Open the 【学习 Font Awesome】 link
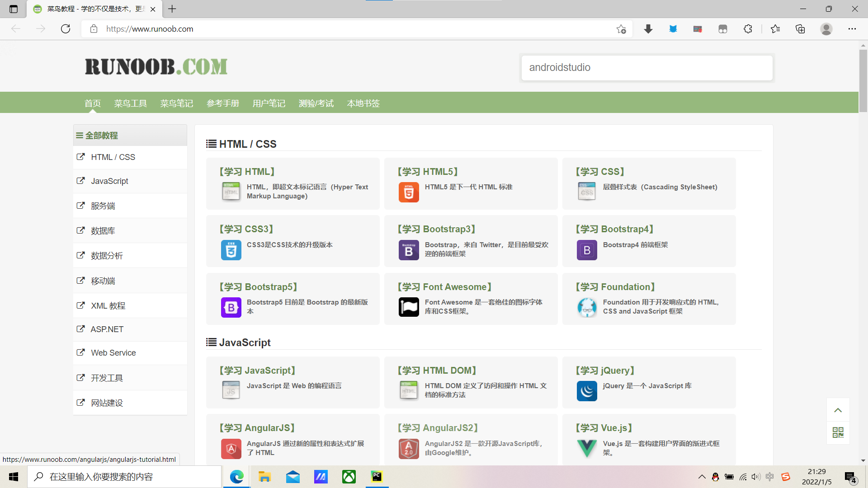 tap(444, 287)
